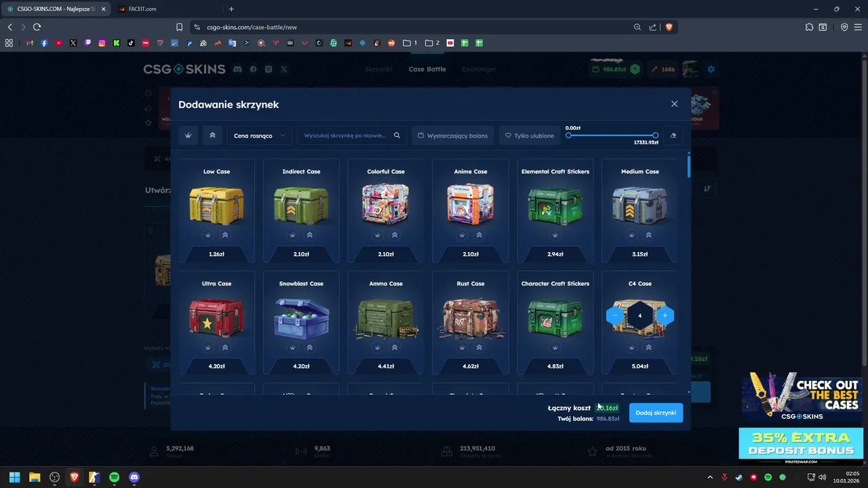Screen dimensions: 868x488
Task: Click the crown icon on Ammo Case
Action: pyautogui.click(x=378, y=347)
